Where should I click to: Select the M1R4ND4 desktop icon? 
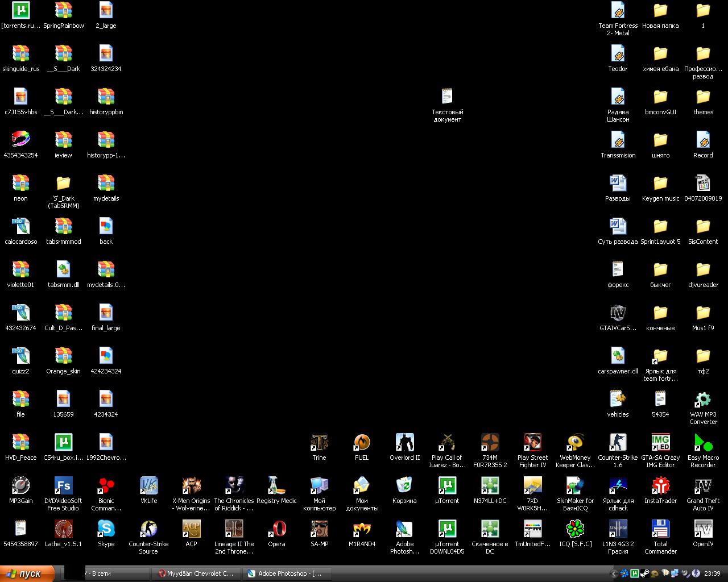coord(362,529)
